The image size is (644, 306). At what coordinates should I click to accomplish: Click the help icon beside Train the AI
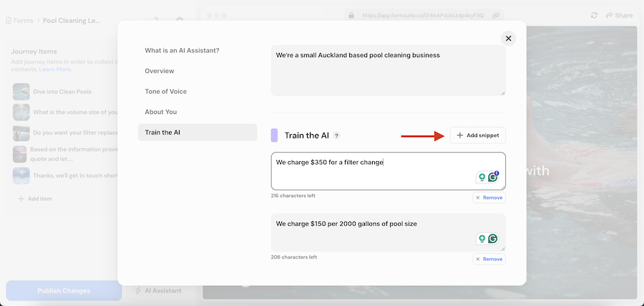pos(336,135)
